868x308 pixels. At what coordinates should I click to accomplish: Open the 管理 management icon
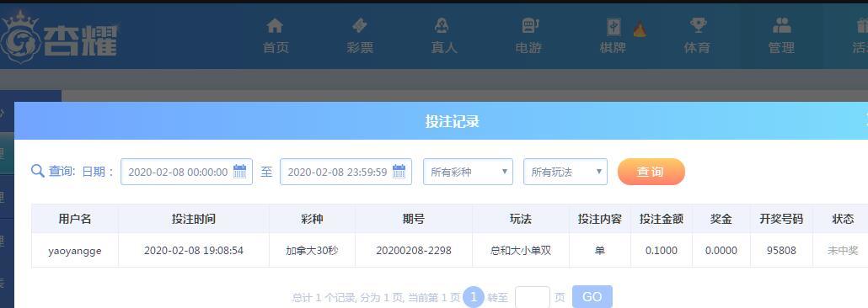click(x=782, y=25)
